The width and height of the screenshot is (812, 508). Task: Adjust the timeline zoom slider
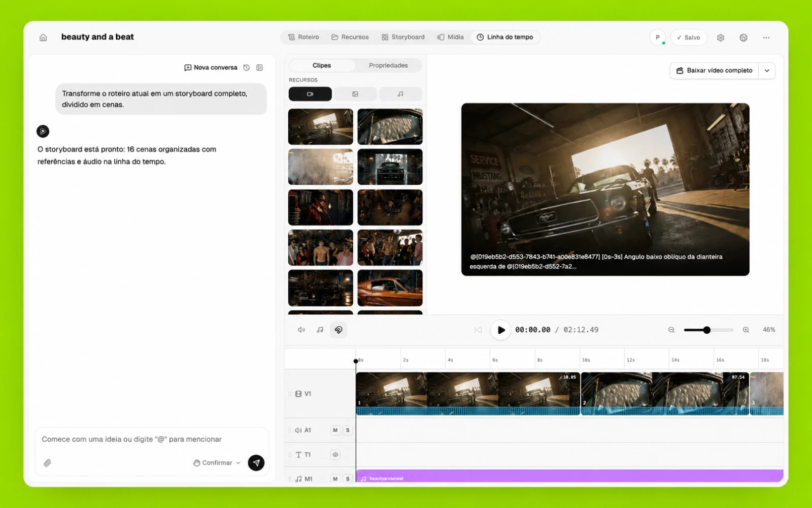(708, 330)
